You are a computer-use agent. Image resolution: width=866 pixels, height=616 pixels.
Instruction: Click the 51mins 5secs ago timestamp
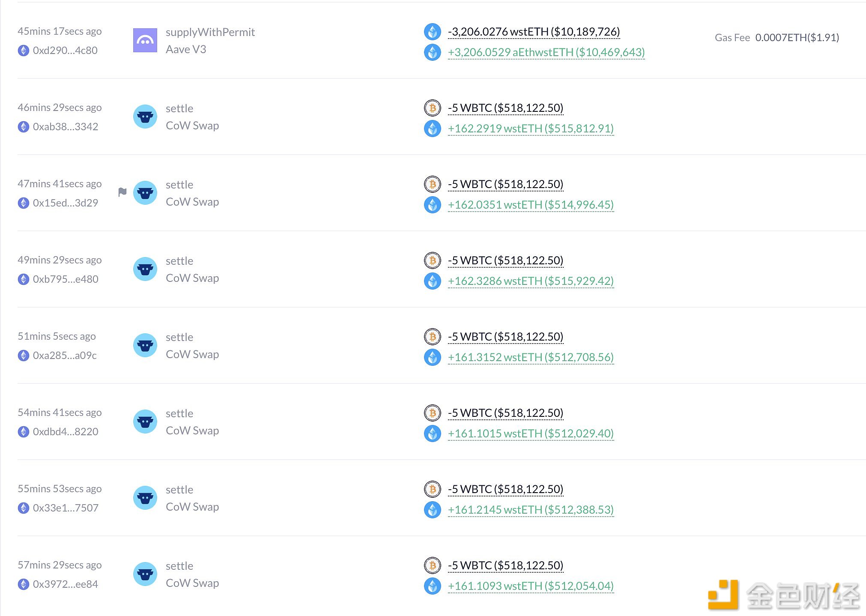(x=57, y=336)
